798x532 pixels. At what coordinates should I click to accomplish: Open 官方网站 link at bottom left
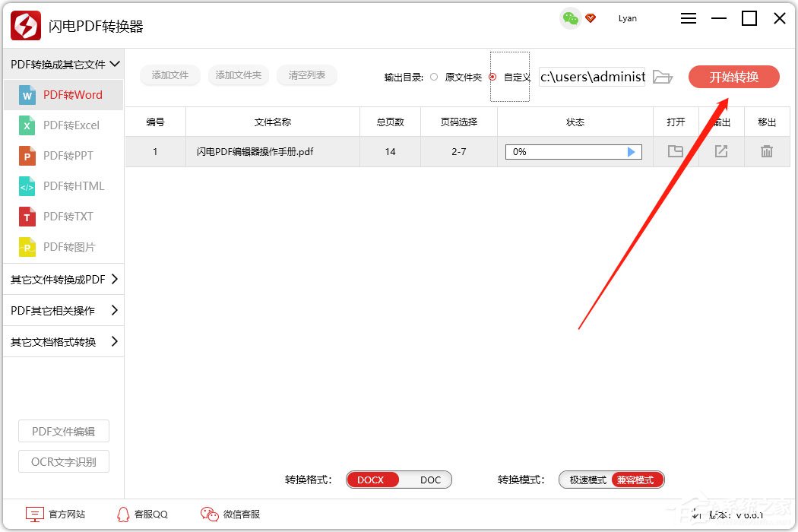pos(54,515)
